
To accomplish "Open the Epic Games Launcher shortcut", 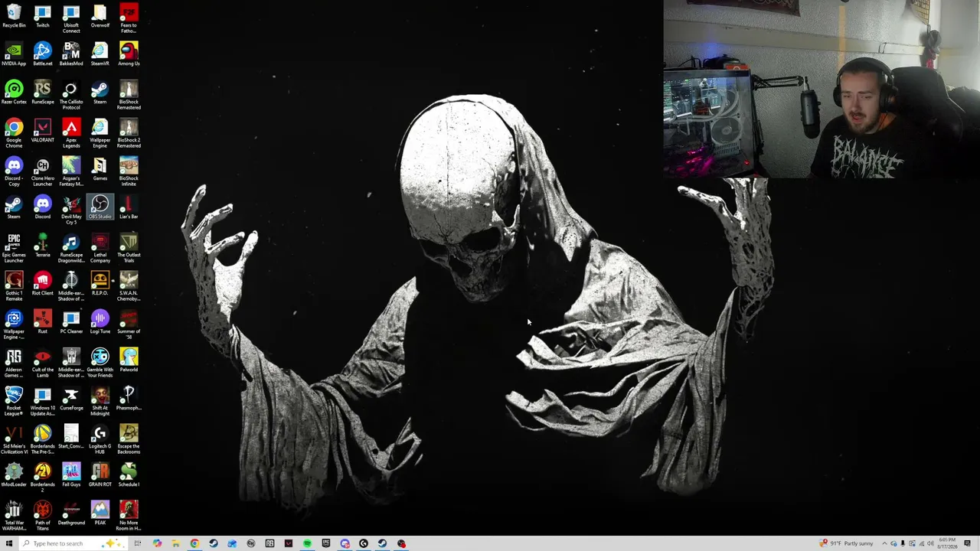I will tap(14, 249).
